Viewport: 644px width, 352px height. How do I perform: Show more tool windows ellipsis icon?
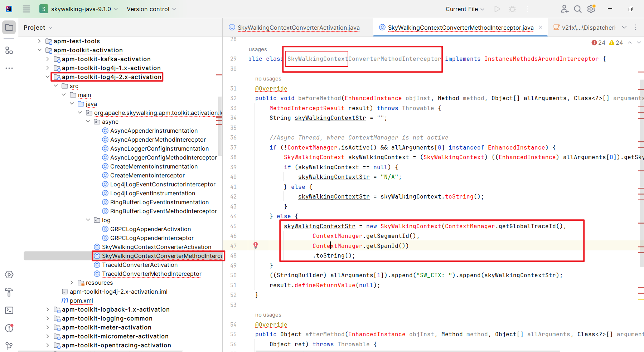[9, 68]
